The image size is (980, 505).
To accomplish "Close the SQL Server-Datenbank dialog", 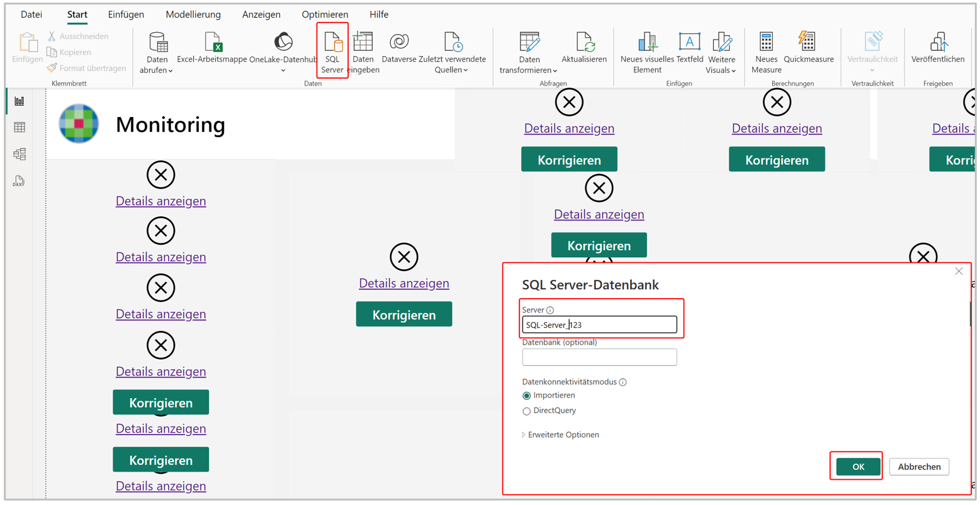I will [959, 271].
